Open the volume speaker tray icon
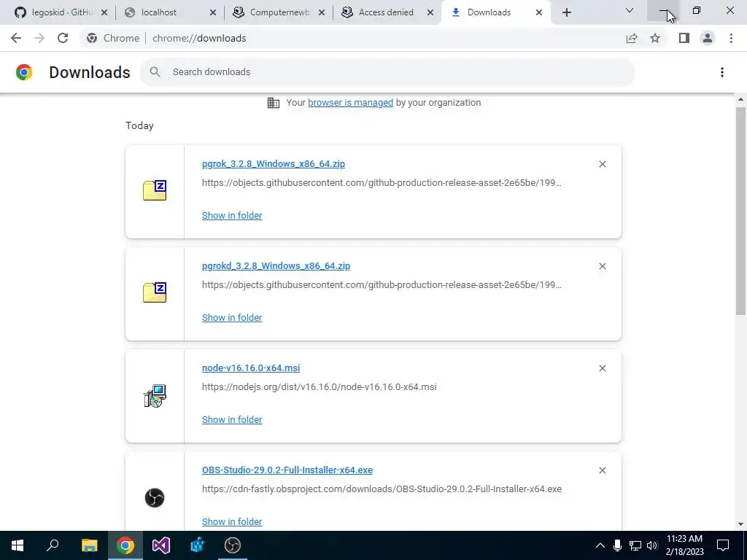Viewport: 747px width, 560px height. point(652,545)
